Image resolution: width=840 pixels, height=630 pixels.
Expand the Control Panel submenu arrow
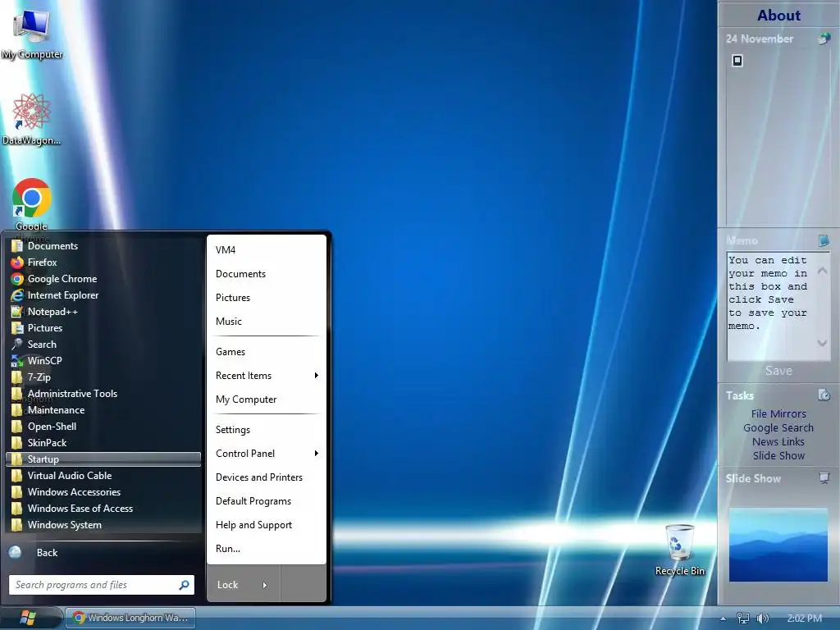316,453
